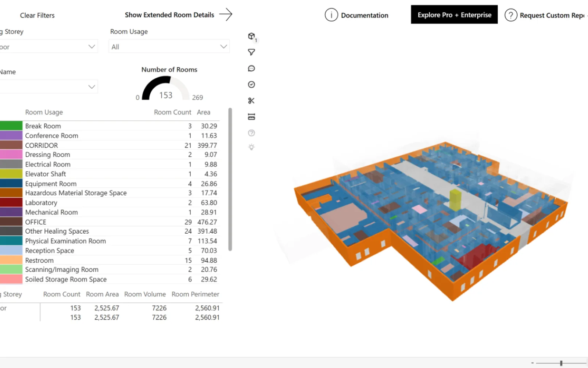
Task: Click the dark red Laboratory color swatch
Action: (x=11, y=202)
